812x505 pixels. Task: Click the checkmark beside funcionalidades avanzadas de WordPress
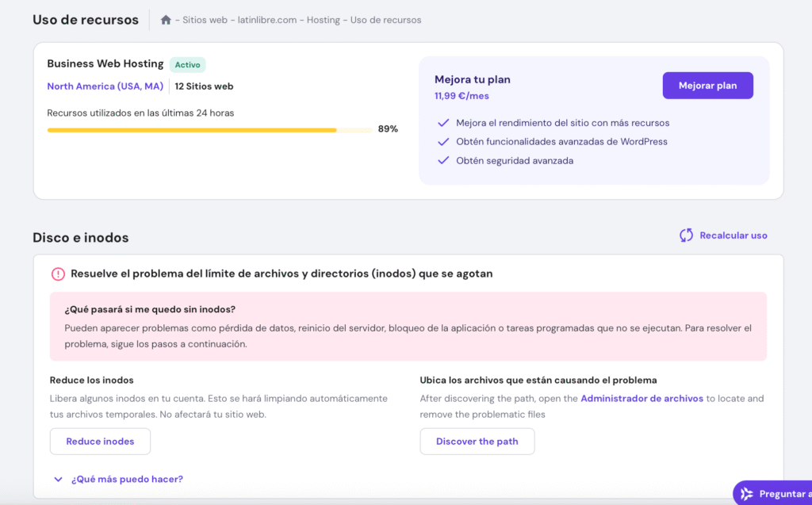coord(443,141)
